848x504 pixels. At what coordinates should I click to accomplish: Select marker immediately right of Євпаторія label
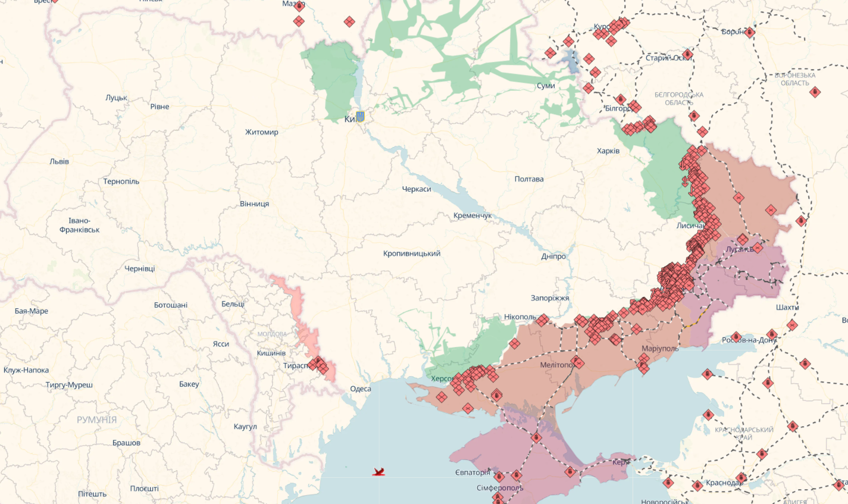499,477
